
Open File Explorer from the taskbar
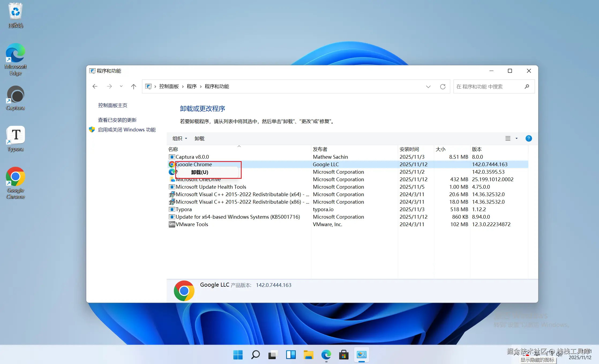pyautogui.click(x=308, y=355)
